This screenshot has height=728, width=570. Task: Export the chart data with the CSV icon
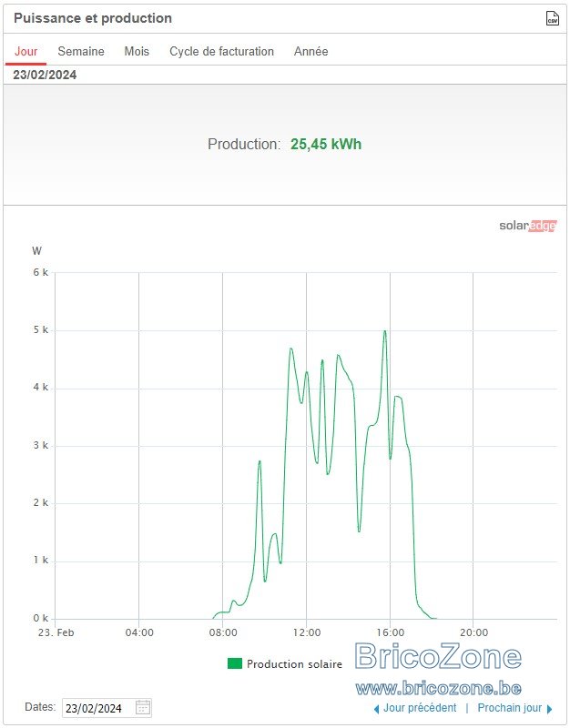click(x=552, y=18)
